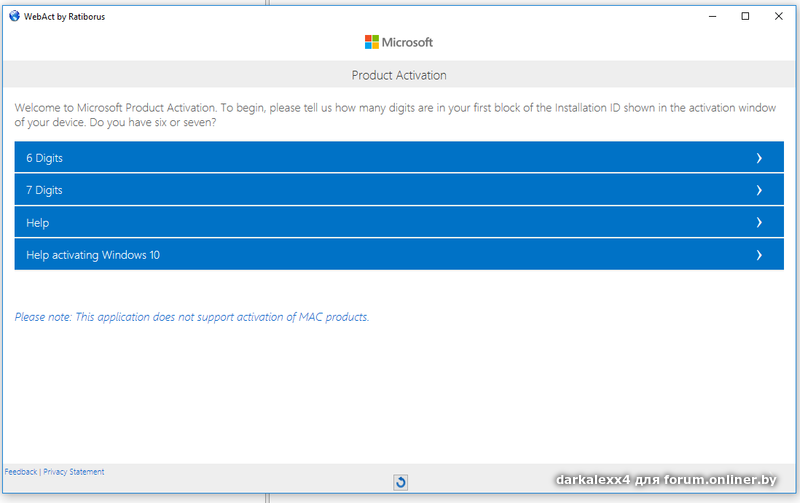Screen dimensions: 800x503
Task: Open the Help row chevron arrow
Action: (x=759, y=222)
